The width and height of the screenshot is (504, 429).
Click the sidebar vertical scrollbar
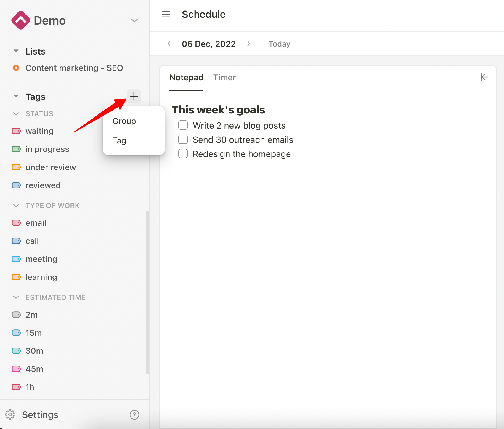(x=147, y=292)
